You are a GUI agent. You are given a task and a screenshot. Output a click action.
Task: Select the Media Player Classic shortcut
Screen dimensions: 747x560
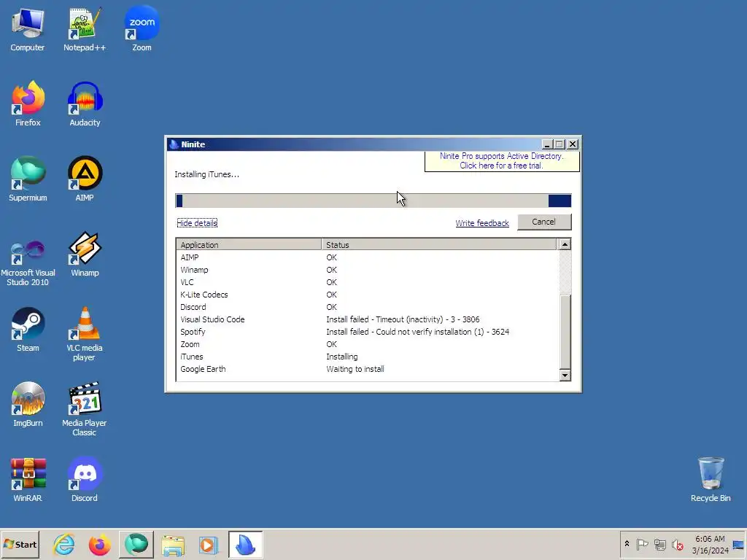coord(85,410)
